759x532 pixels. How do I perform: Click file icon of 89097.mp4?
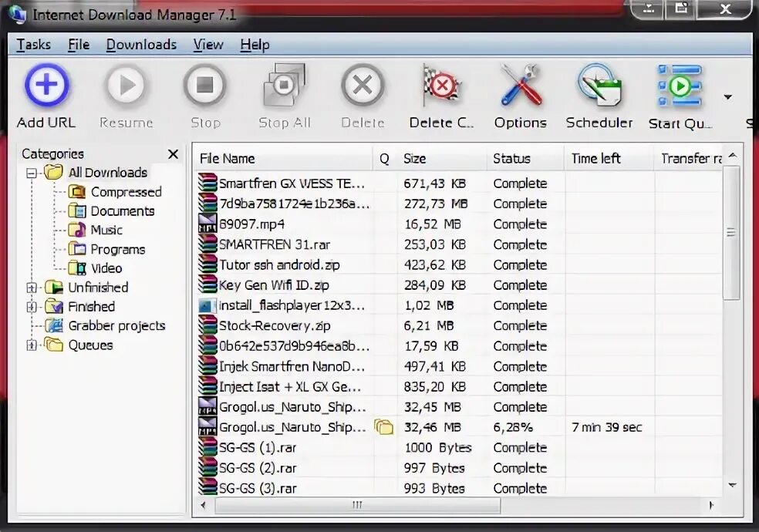pos(207,224)
